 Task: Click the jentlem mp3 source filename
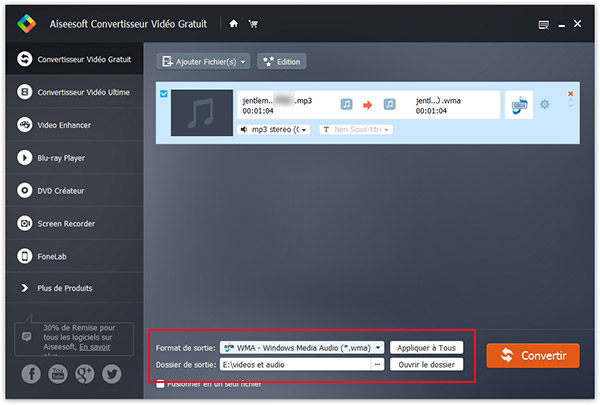(277, 101)
